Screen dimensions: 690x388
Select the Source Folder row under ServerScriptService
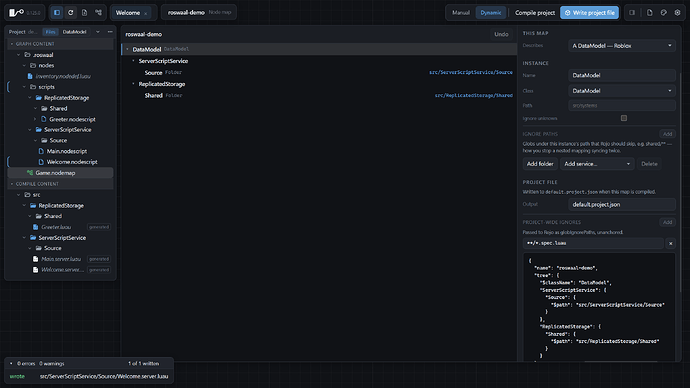(x=320, y=72)
